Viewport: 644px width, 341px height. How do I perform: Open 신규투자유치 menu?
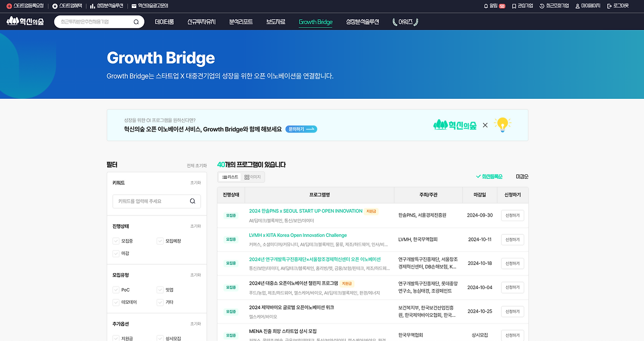[201, 22]
